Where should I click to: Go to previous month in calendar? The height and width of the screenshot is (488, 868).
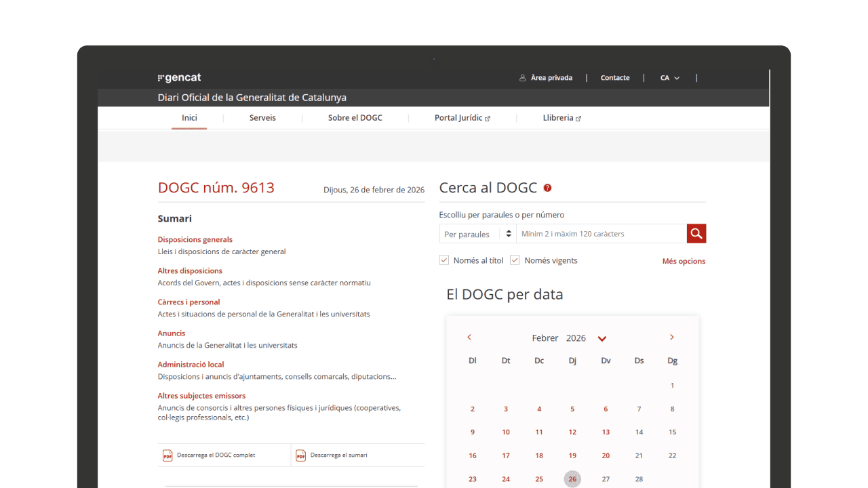[469, 338]
